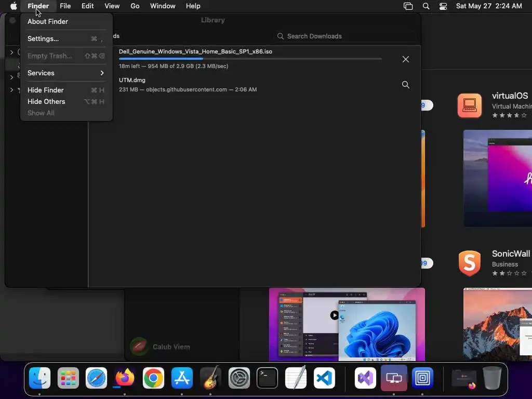Viewport: 532px width, 399px height.
Task: Open the File menu
Action: pyautogui.click(x=65, y=6)
